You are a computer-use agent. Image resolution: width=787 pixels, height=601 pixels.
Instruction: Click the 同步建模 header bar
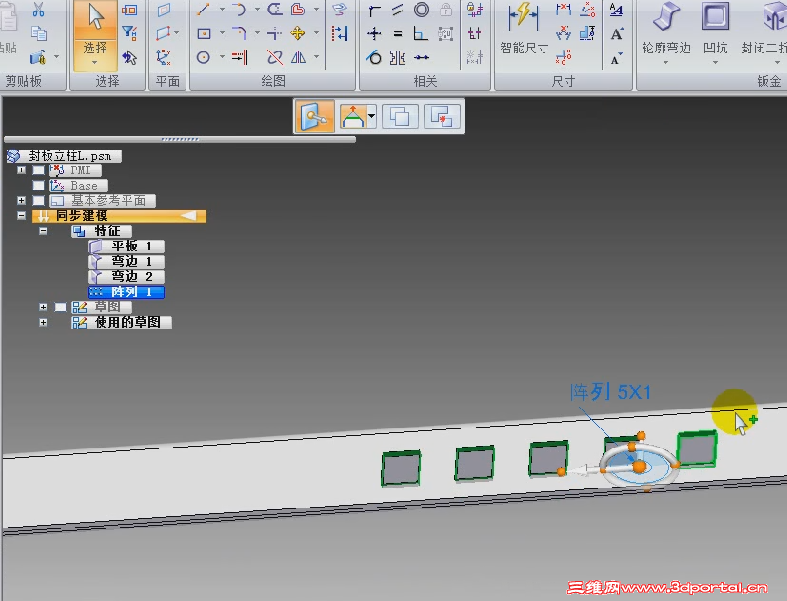tap(119, 216)
